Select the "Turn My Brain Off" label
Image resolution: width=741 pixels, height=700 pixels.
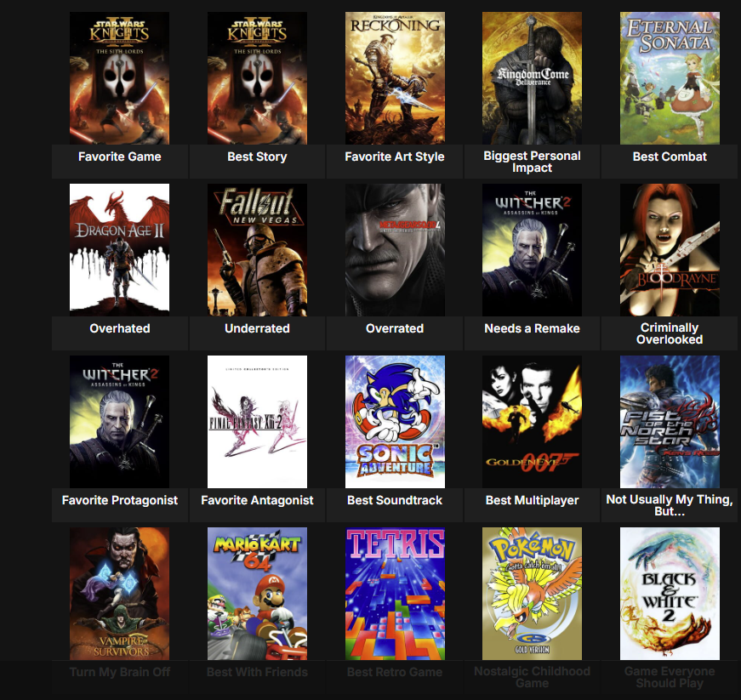coord(120,673)
